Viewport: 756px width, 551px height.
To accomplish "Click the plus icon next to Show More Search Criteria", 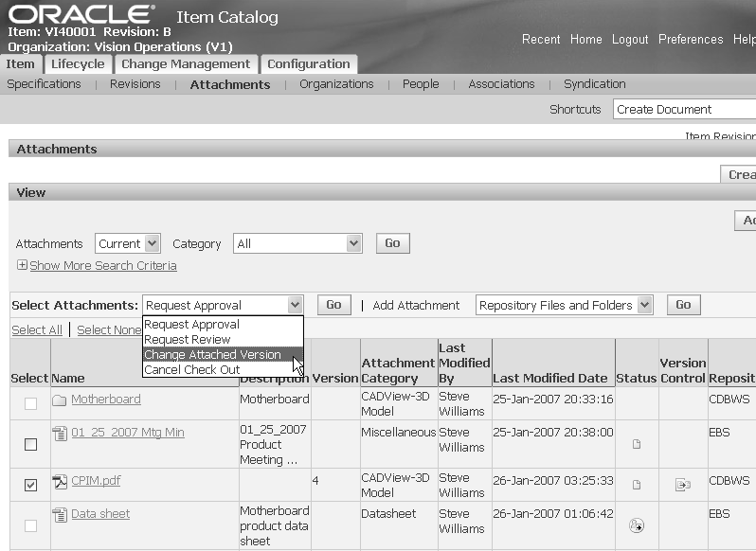I will pyautogui.click(x=22, y=265).
